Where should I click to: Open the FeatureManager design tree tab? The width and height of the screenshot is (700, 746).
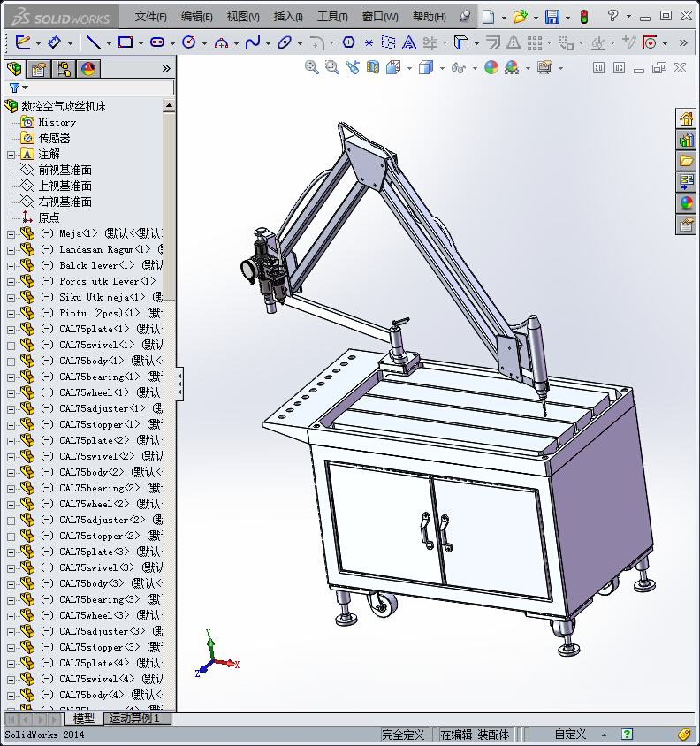14,69
